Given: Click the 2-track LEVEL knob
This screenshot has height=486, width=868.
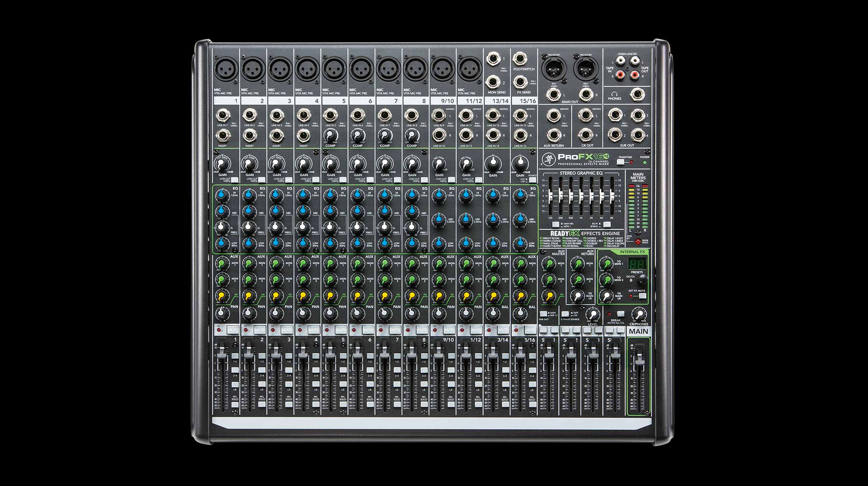Looking at the screenshot, I should click(x=592, y=314).
